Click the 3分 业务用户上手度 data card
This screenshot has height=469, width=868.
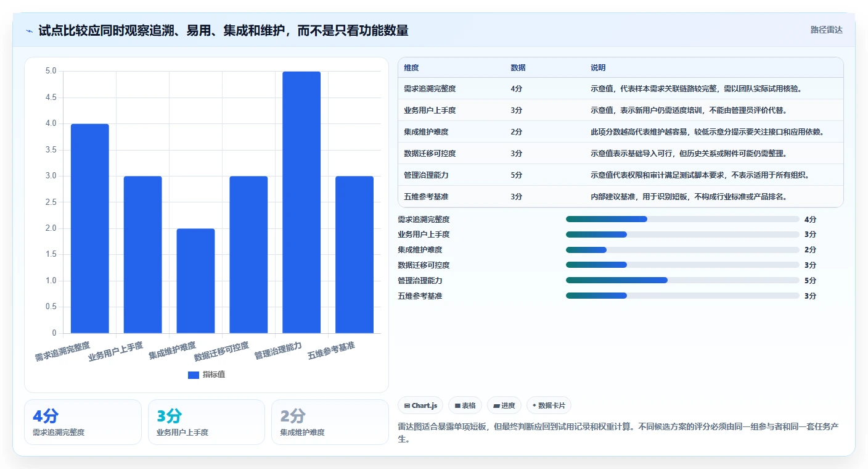[207, 422]
